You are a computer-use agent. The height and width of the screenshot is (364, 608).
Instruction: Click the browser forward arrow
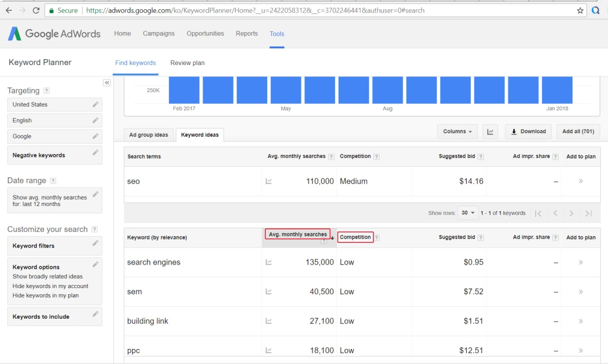22,10
